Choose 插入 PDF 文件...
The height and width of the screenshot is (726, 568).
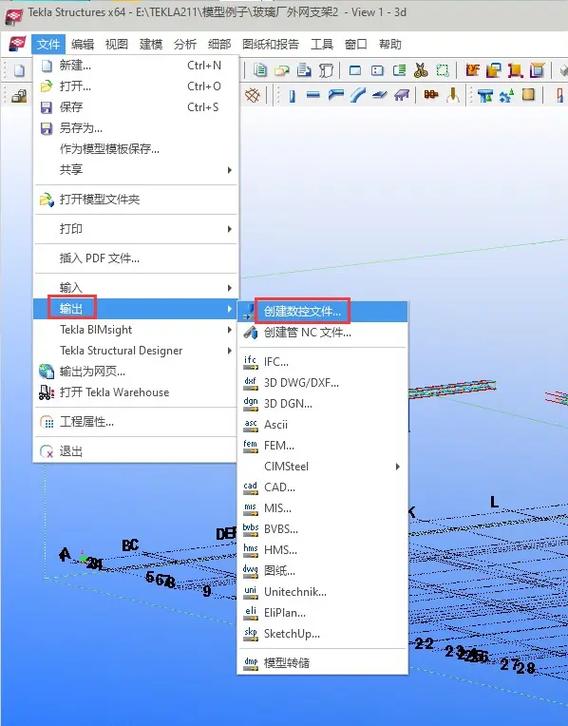point(136,258)
